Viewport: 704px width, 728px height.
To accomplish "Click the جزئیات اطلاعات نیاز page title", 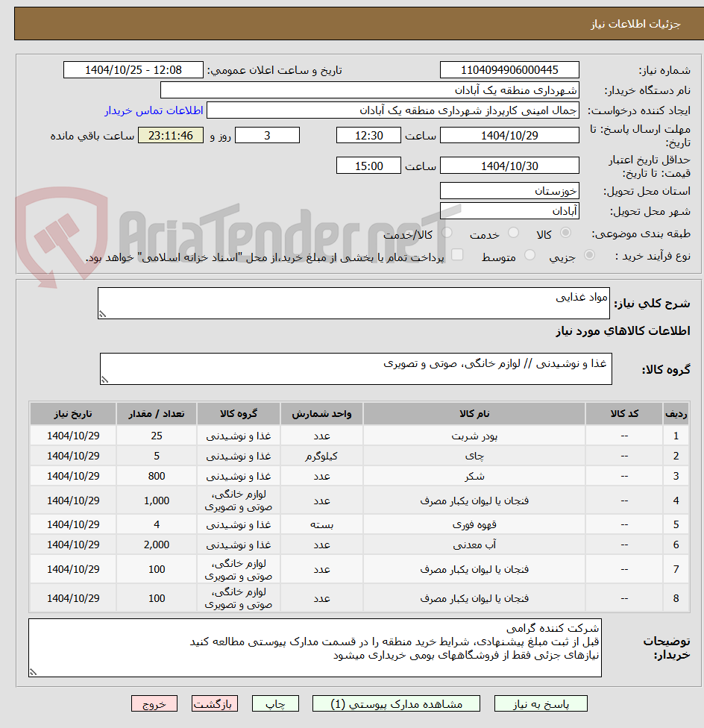I will 635,24.
